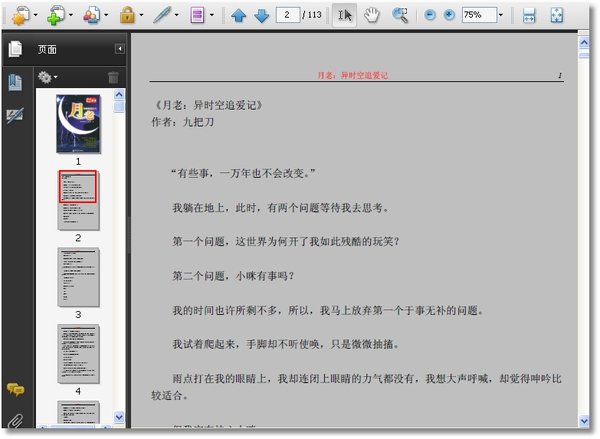The width and height of the screenshot is (600, 439).
Task: Open the Comments panel icon
Action: click(x=15, y=390)
